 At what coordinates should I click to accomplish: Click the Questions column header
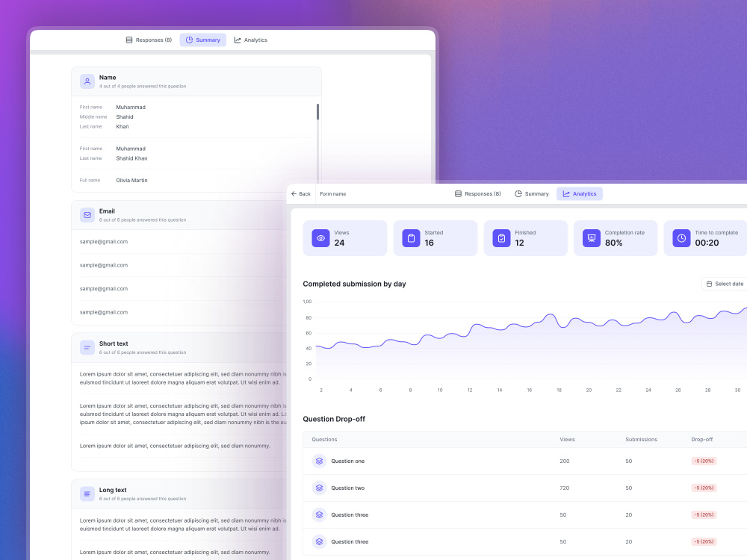324,440
